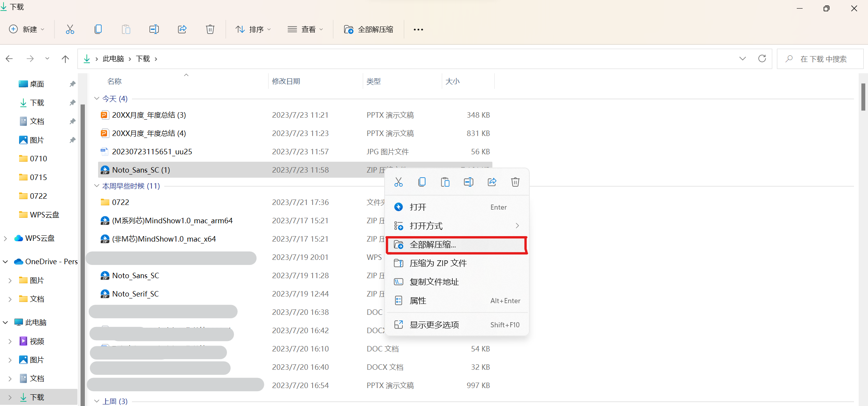Image resolution: width=868 pixels, height=406 pixels.
Task: Click the Share icon in the toolbar
Action: (182, 29)
